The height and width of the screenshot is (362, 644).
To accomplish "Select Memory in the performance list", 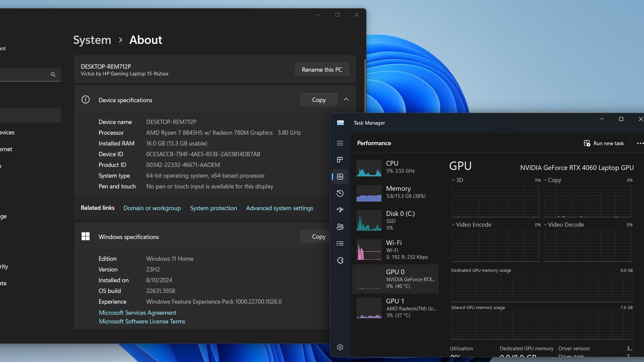I will tap(395, 193).
